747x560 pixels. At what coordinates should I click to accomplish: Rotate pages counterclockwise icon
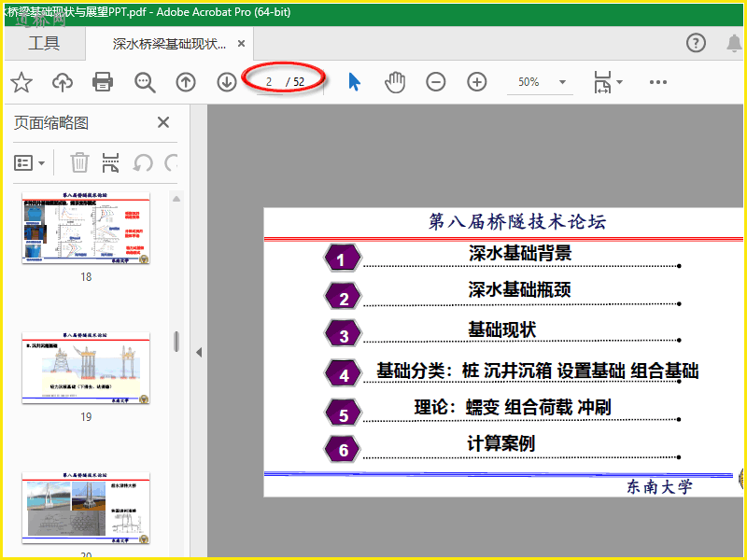pos(143,162)
